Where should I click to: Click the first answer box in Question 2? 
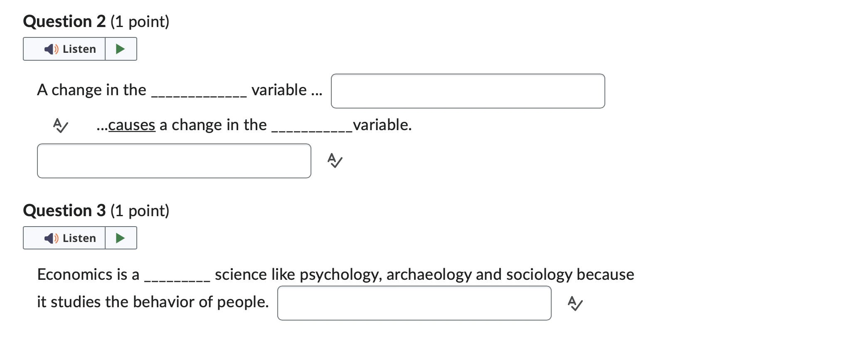coord(468,91)
